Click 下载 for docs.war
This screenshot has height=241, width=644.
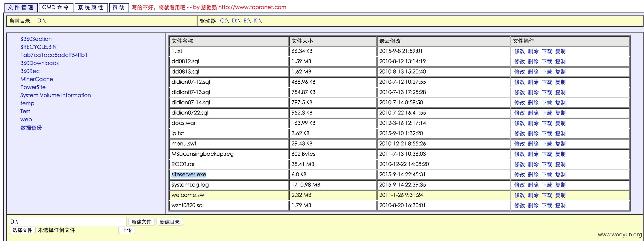click(547, 123)
